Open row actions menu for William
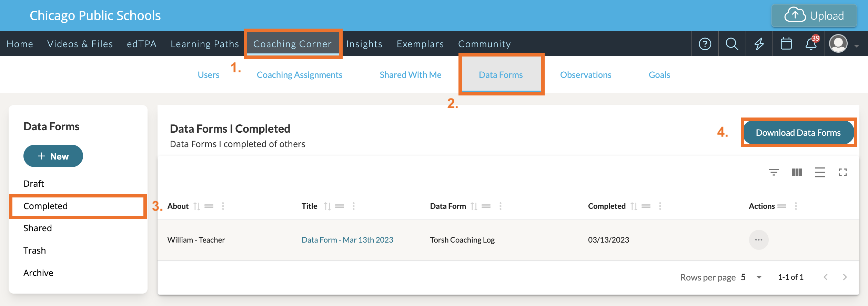The width and height of the screenshot is (868, 306). click(x=758, y=240)
